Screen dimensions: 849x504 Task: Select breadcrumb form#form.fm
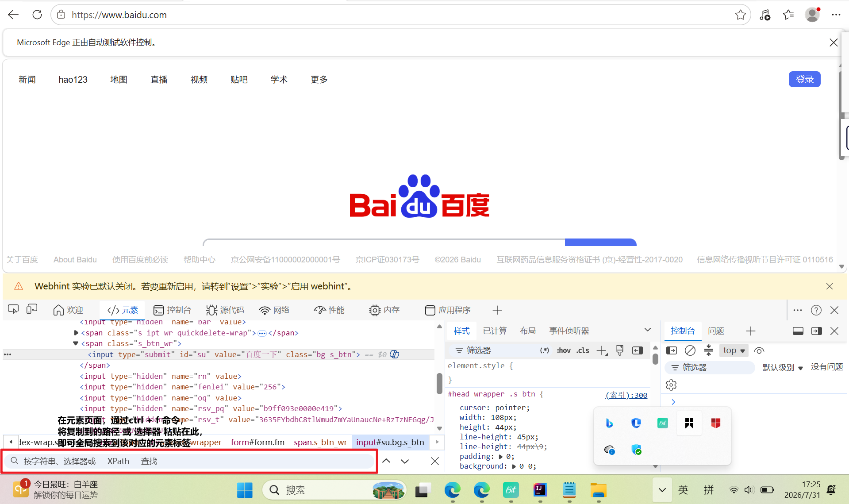click(257, 442)
